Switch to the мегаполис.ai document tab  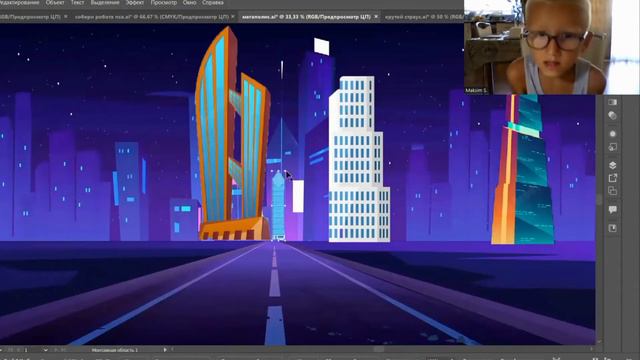coord(306,17)
